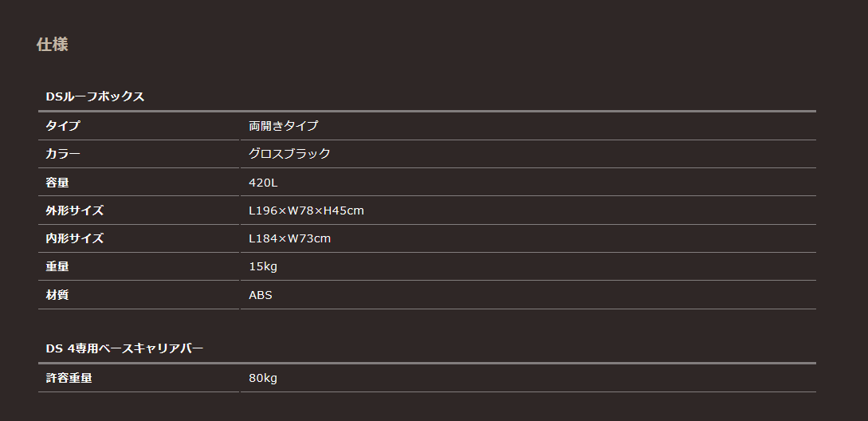
Task: Select the L184×W73cm inner size value
Action: 289,238
